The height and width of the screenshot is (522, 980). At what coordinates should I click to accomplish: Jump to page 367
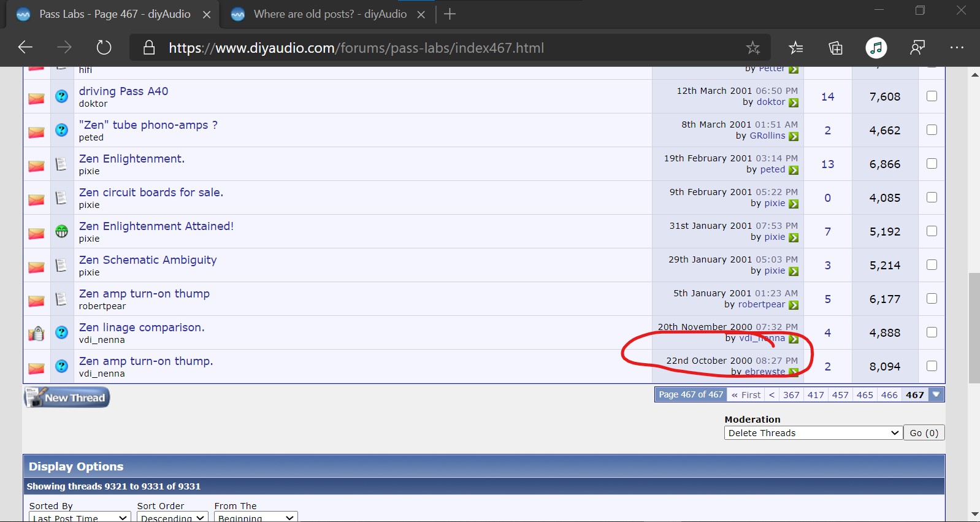click(791, 395)
